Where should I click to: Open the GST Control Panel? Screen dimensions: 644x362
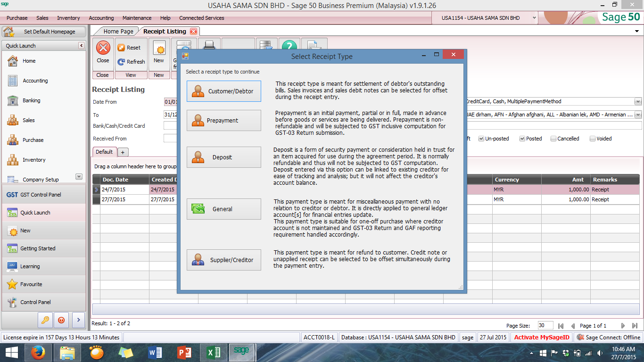click(44, 195)
